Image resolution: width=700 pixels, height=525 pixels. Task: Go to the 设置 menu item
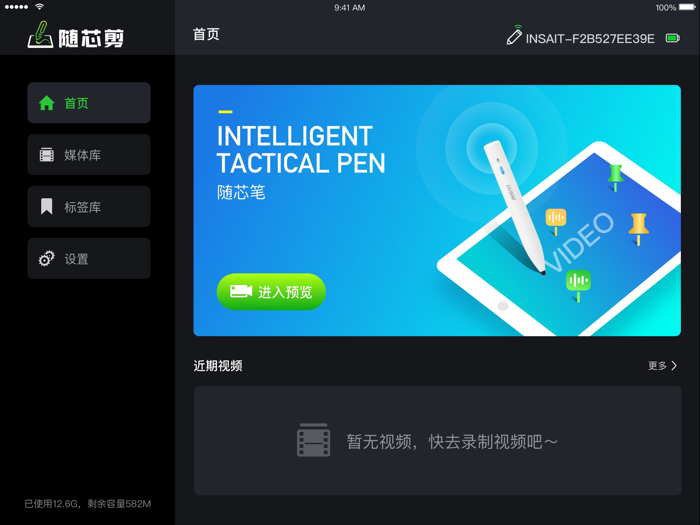tap(89, 258)
